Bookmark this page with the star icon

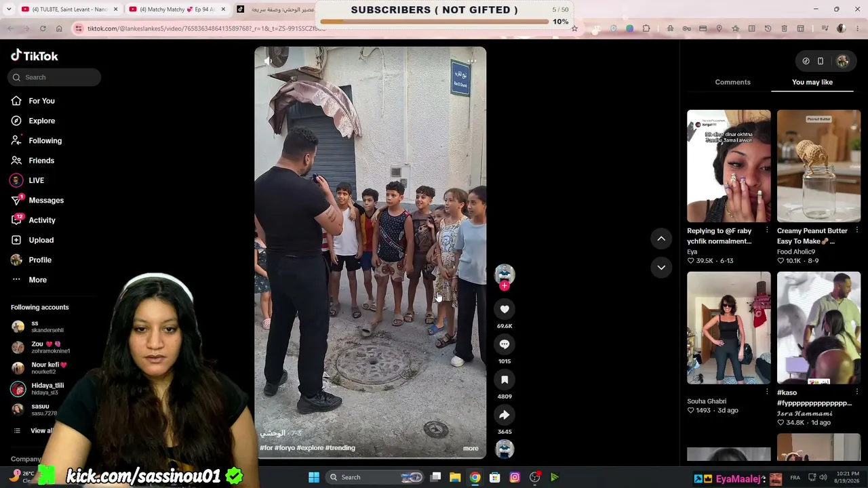point(574,28)
